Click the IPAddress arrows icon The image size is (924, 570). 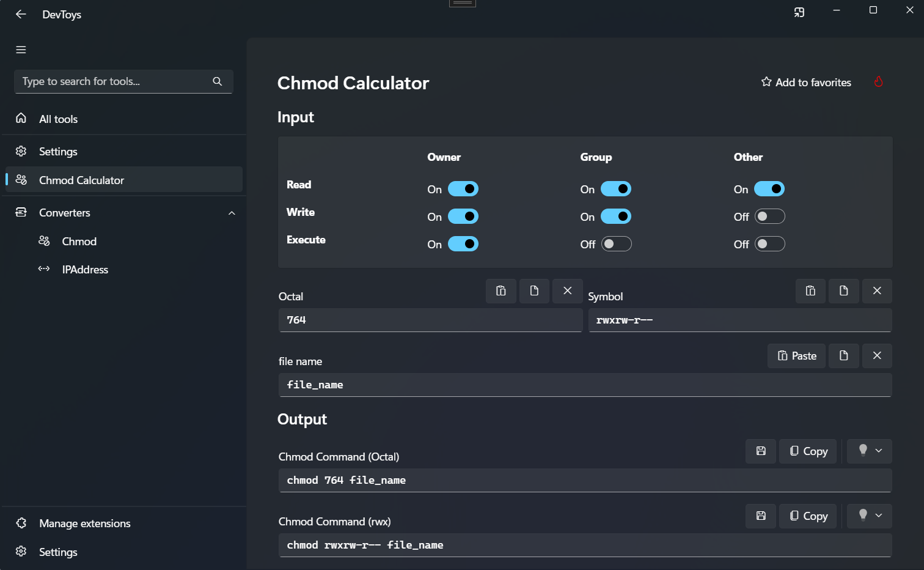pos(44,268)
